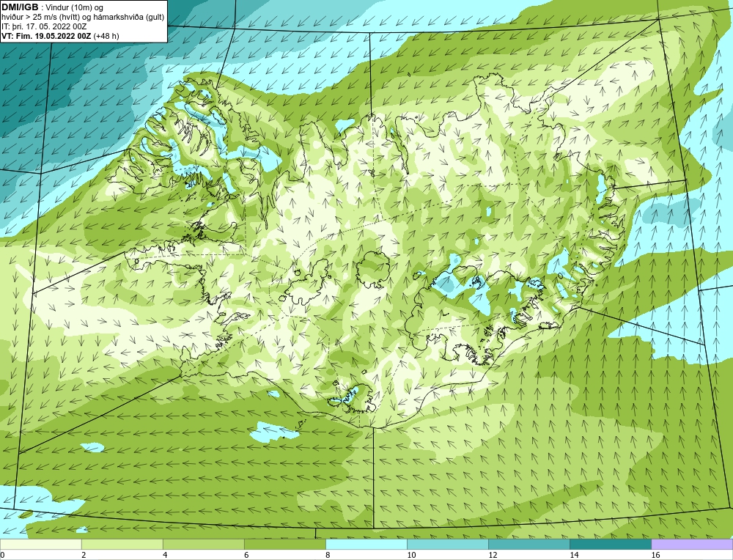The image size is (733, 560).
Task: Click the 'VT: Fim. 19.05.2022 00Z' valid time
Action: 45,36
